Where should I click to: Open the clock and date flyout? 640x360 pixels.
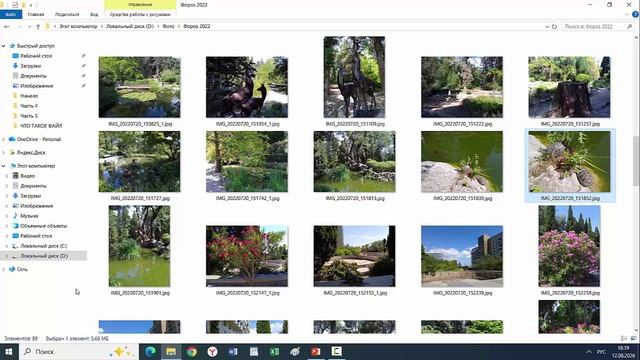pyautogui.click(x=623, y=351)
